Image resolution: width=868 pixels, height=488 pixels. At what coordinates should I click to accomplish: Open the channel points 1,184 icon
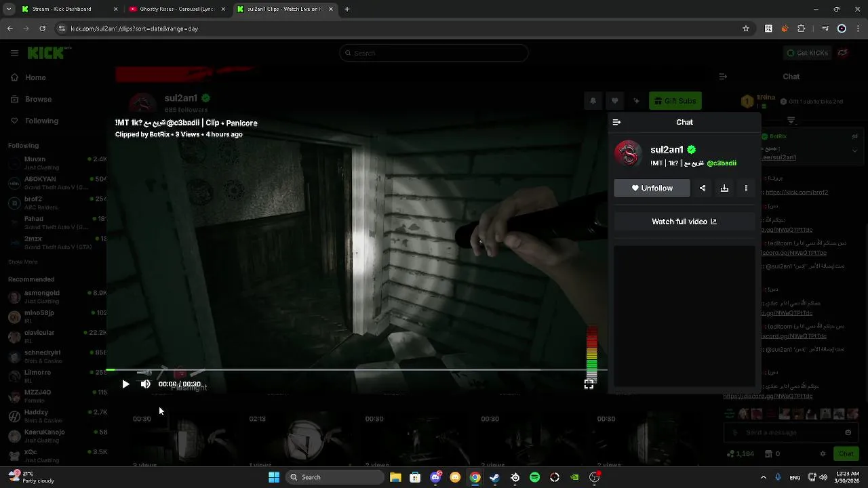pos(742,453)
